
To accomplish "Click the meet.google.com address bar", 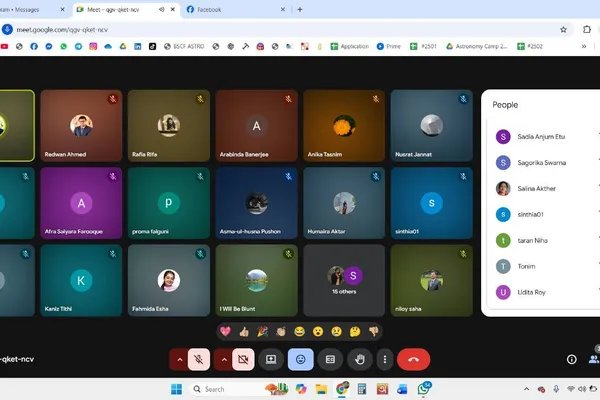I will tap(283, 29).
